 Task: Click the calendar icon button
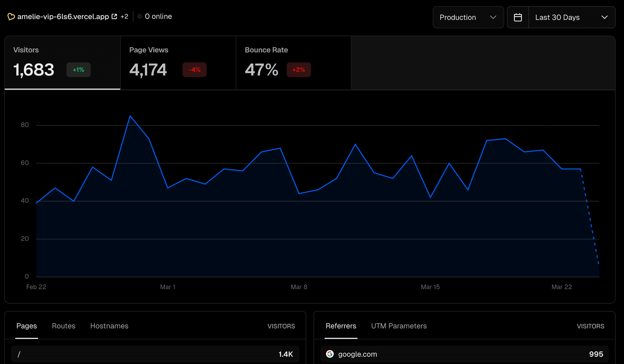pos(518,17)
